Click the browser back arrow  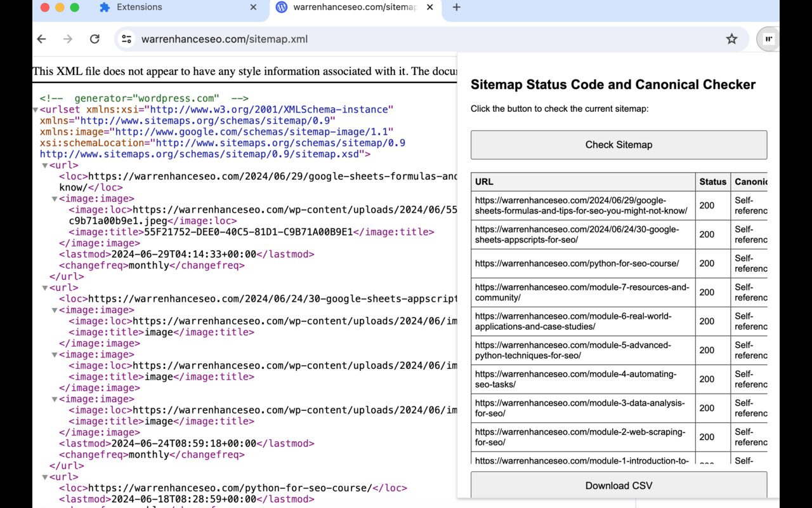42,39
